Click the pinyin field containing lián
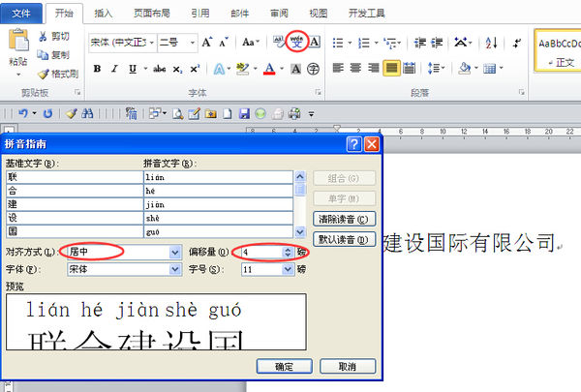581x392 pixels. click(218, 177)
